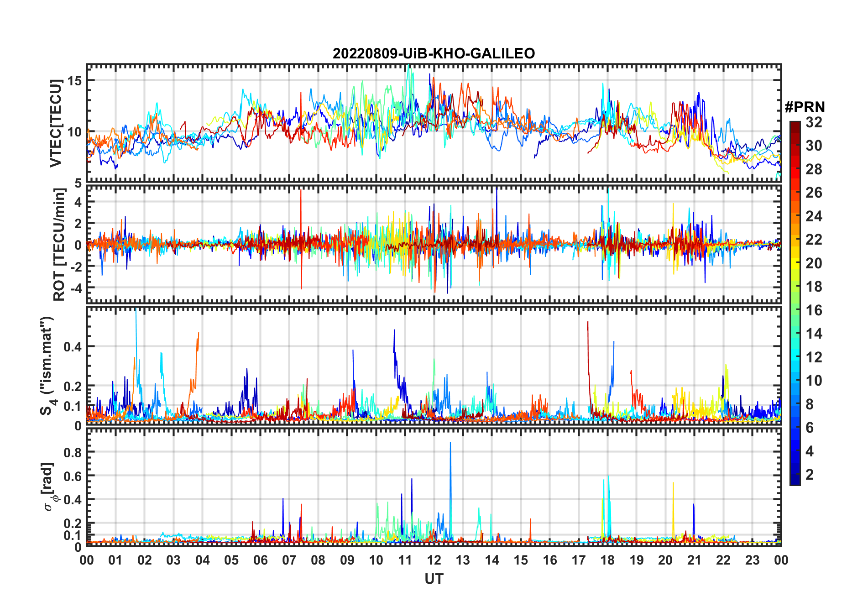Click the plot title 20220809-UiB-KHO-GALILEO
Image resolution: width=868 pixels, height=607 pixels.
(x=434, y=54)
